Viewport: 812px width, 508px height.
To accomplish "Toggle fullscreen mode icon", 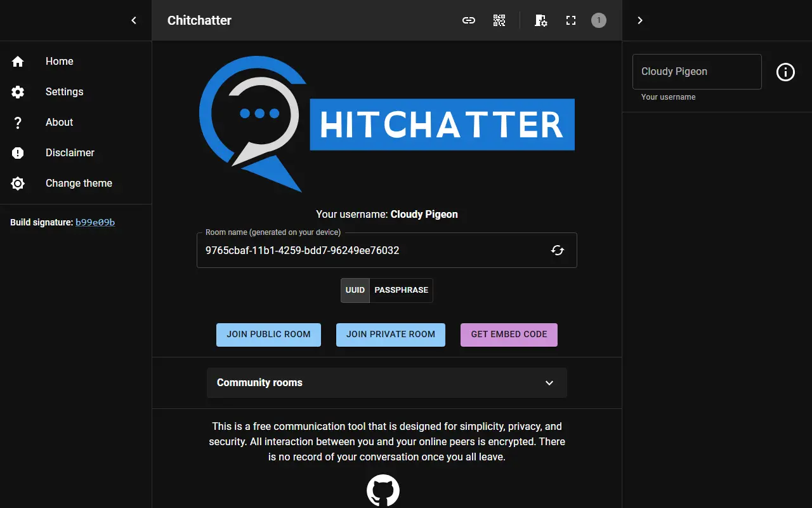I will coord(571,20).
